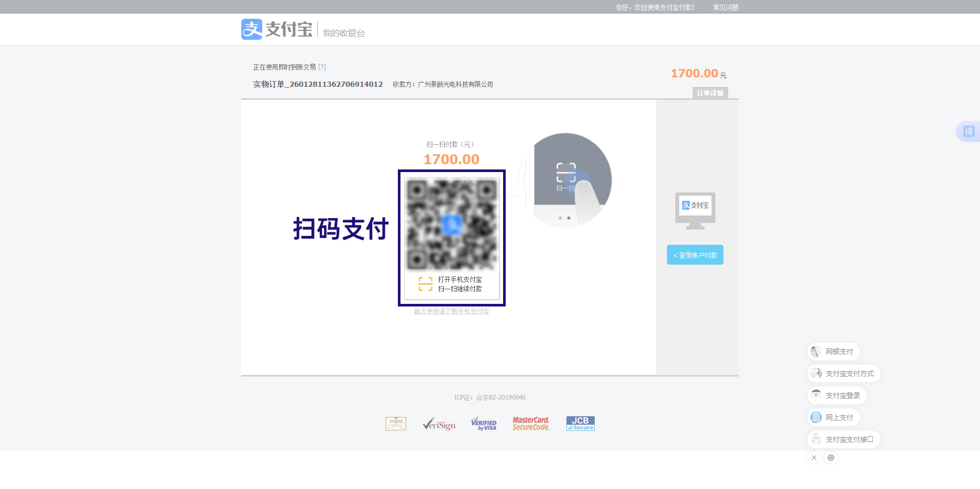Open the 支付宝支付接口 suggestion chip

point(843,439)
